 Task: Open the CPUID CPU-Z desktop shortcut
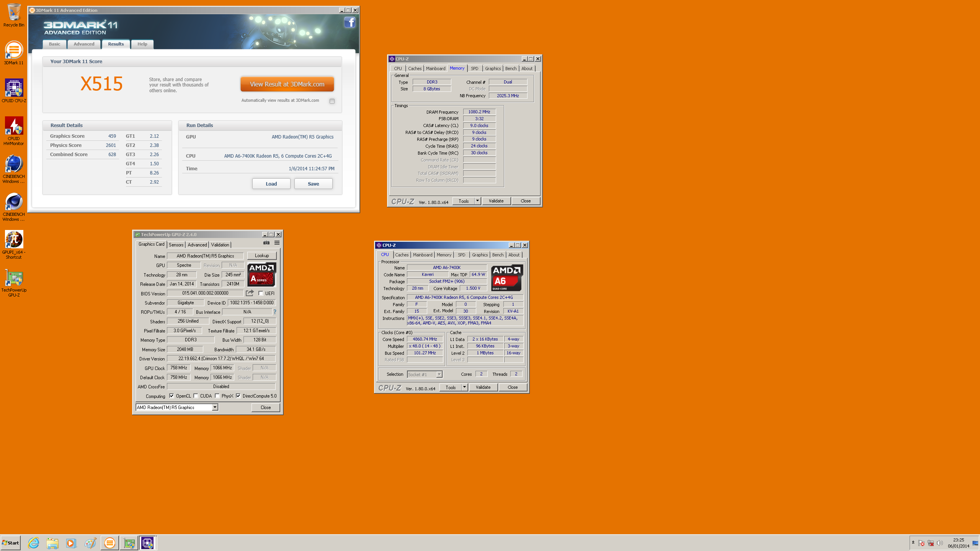tap(14, 91)
